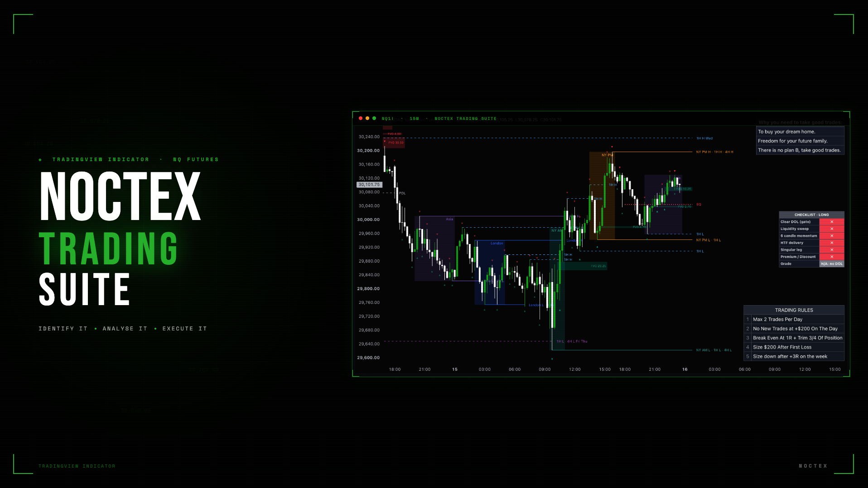This screenshot has width=868, height=488.
Task: Click the X mark beside Clear DOL (gate)
Action: click(832, 222)
